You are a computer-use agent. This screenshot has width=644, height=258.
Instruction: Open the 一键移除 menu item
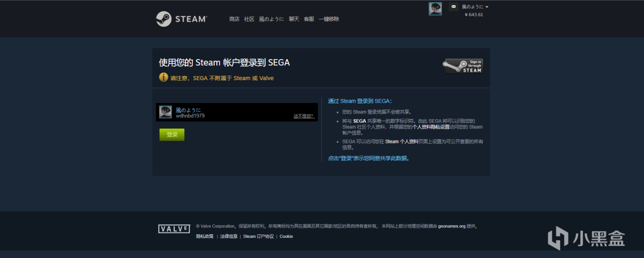(329, 19)
